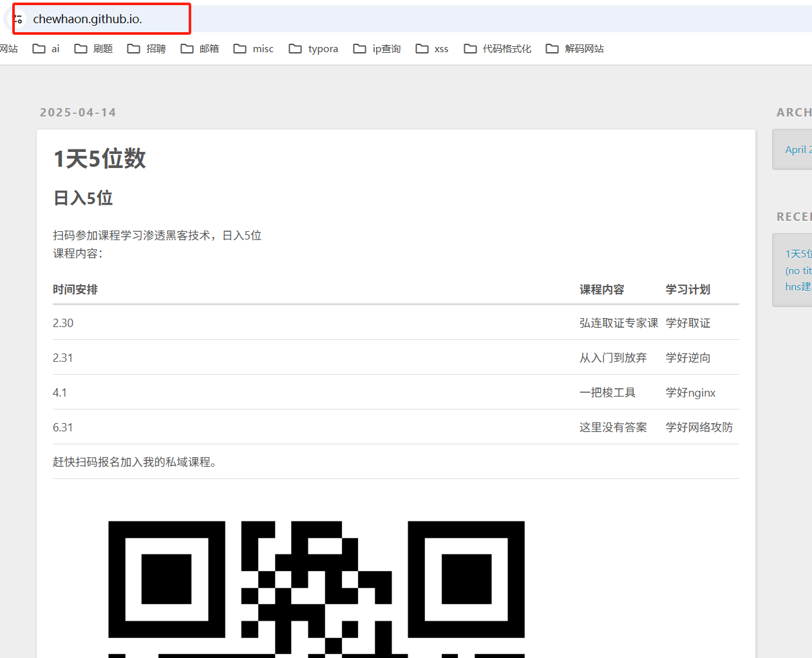Click the site info icon in address bar
812x658 pixels.
pos(17,19)
